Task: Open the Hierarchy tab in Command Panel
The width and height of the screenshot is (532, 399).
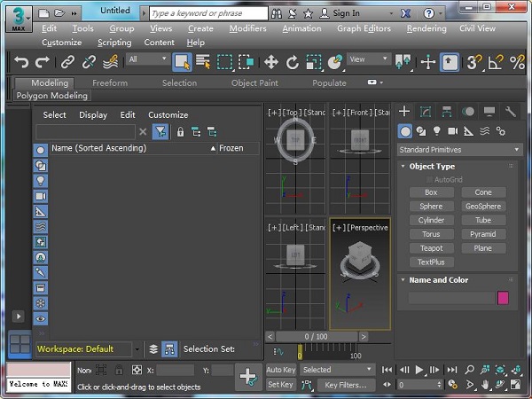Action: point(447,112)
